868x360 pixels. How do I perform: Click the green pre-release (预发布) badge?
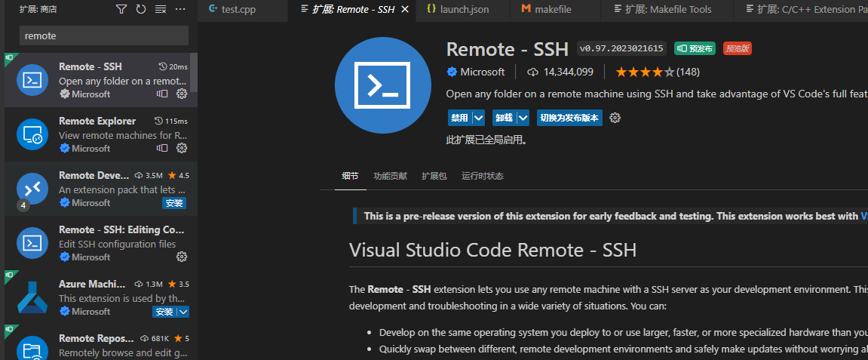(x=695, y=49)
